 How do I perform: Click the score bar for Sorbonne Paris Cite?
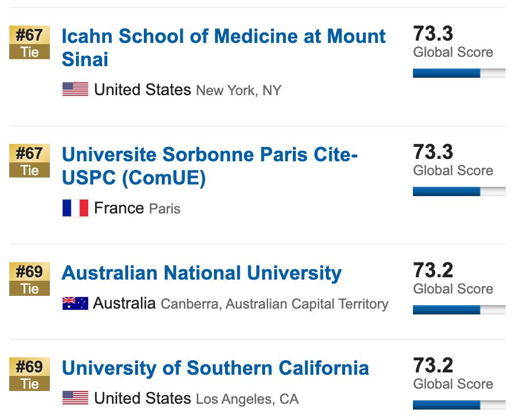[x=459, y=191]
